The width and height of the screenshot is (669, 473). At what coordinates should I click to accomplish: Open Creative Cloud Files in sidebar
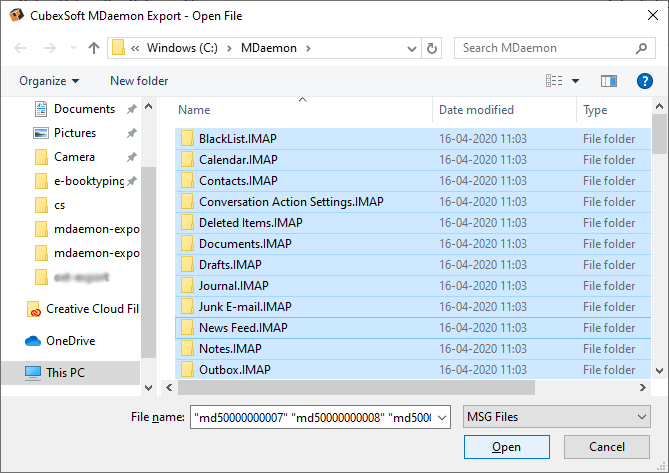[x=83, y=309]
